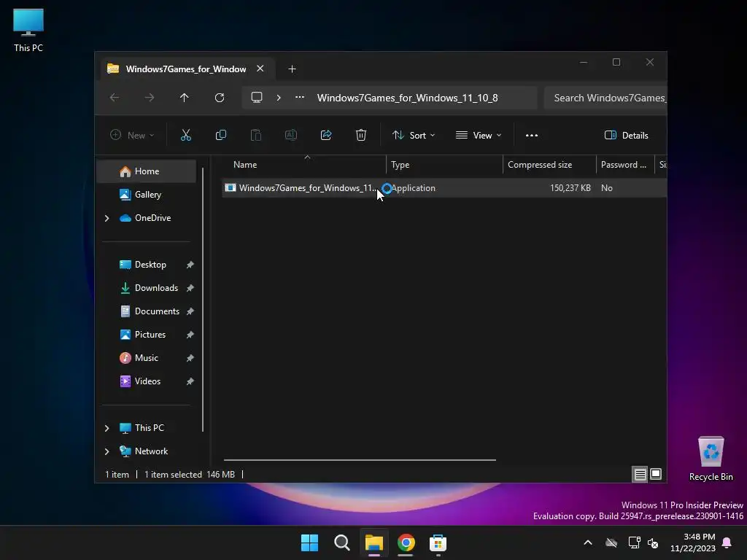Viewport: 747px width, 560px height.
Task: Open pinned Downloads folder
Action: coord(156,287)
